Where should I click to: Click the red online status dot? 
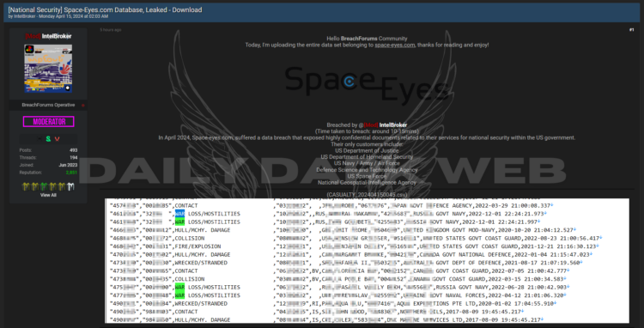(83, 106)
